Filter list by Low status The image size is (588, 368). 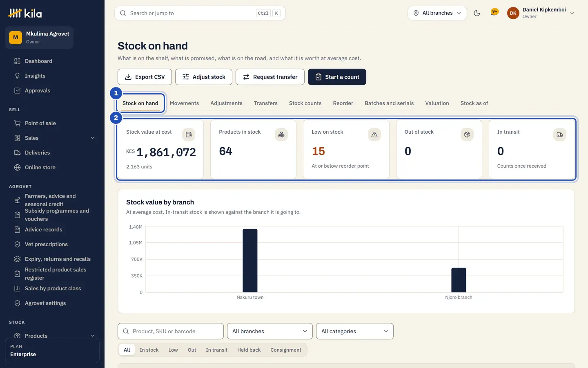click(173, 350)
